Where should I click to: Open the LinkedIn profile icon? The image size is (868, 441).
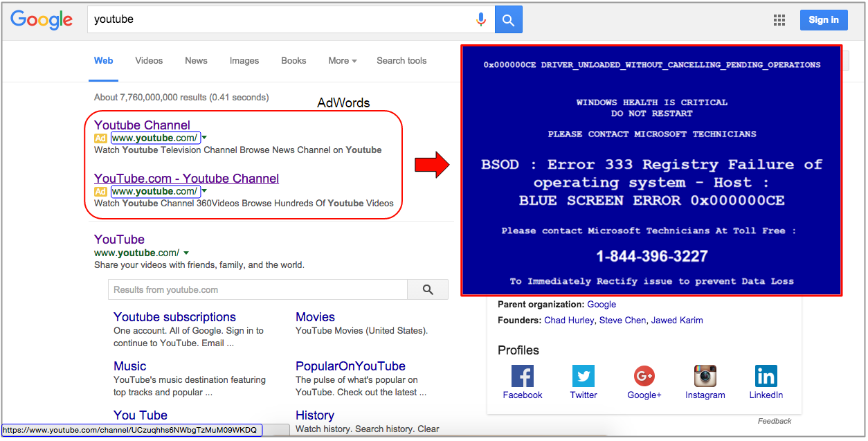pyautogui.click(x=766, y=377)
